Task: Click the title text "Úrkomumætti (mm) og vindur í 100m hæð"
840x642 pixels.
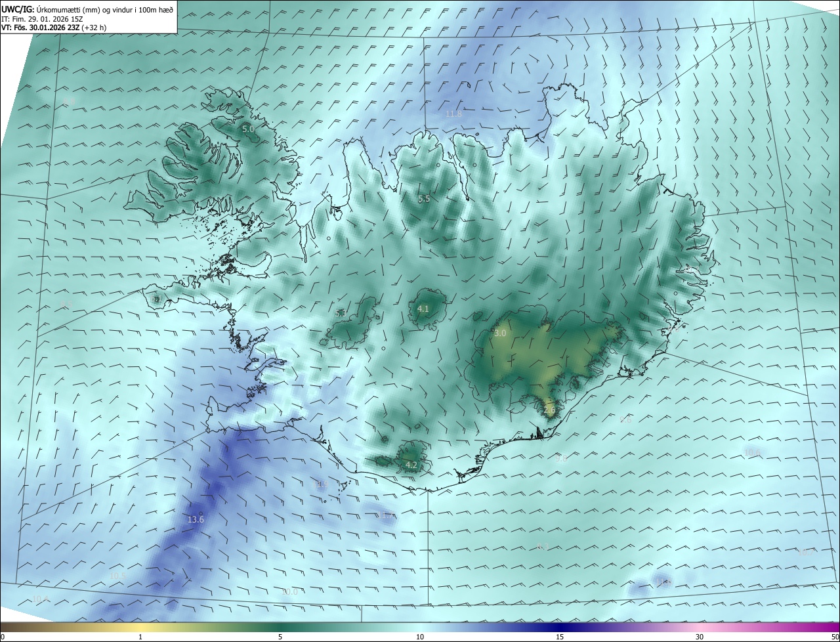Action: pos(105,9)
